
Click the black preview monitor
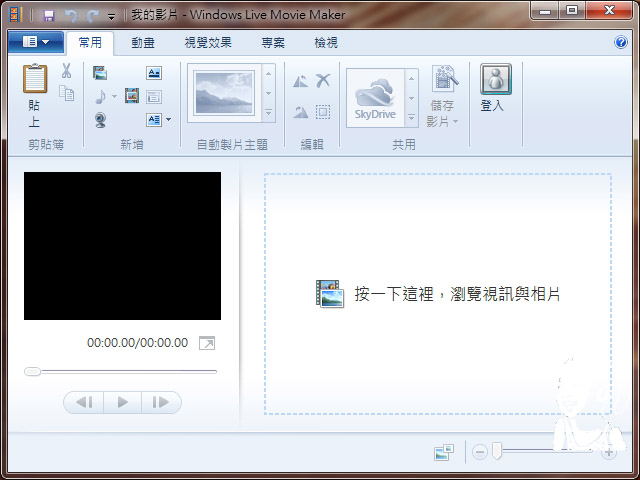click(122, 246)
